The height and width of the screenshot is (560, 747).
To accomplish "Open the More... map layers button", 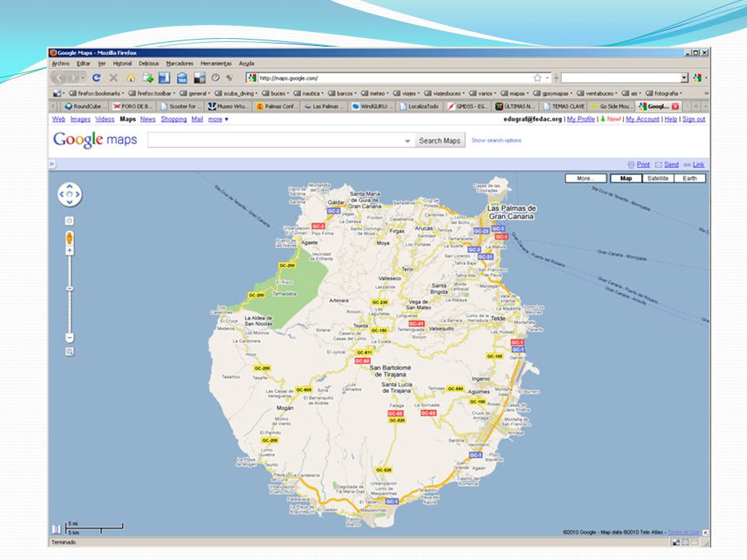I will click(x=585, y=178).
